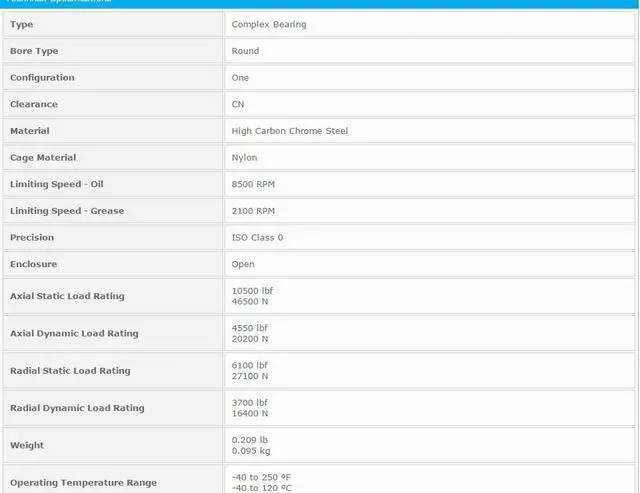
Task: Click the '0.095 kg' weight value
Action: (250, 451)
